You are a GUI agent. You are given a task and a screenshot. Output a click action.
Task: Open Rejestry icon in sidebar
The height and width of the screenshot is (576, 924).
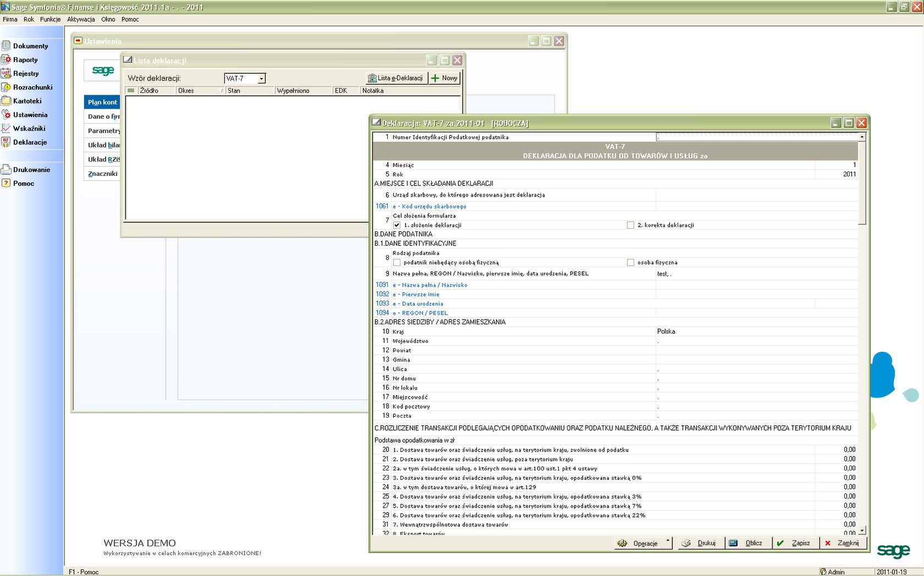point(6,73)
